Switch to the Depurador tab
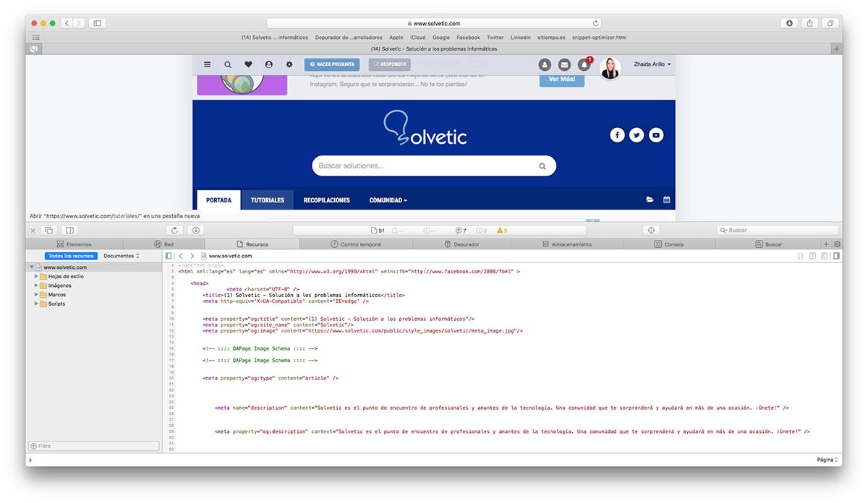This screenshot has width=868, height=503. [x=461, y=244]
